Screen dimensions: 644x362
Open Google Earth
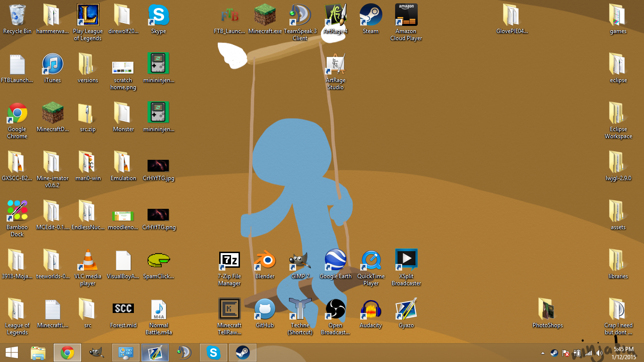(335, 260)
